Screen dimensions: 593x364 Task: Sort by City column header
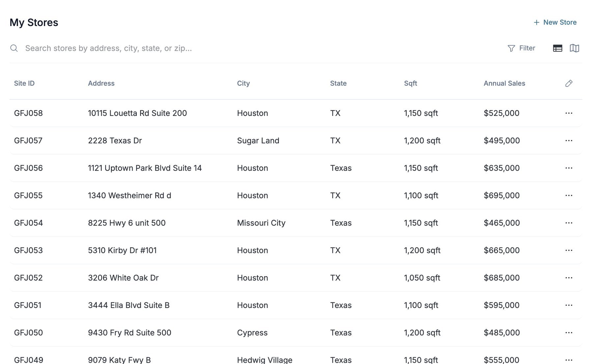pyautogui.click(x=243, y=83)
